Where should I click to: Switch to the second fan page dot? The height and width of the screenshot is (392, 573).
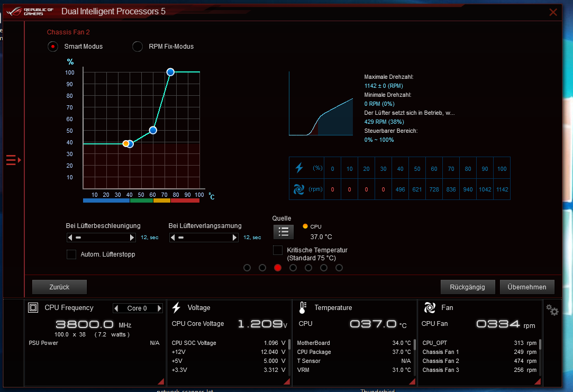262,268
